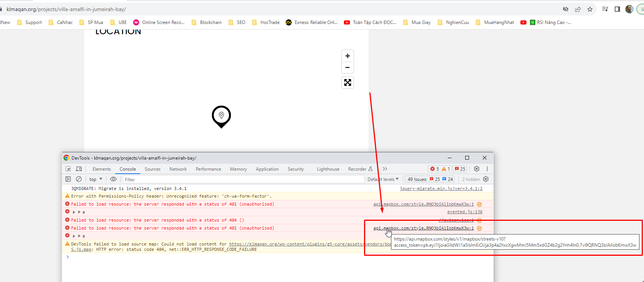
Task: Open the DevTools kebab menu
Action: pos(487,169)
